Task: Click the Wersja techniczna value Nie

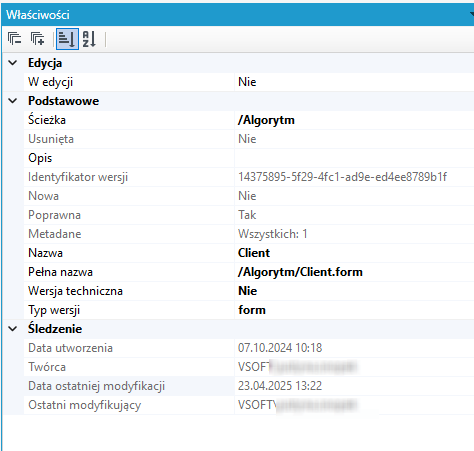Action: [x=247, y=291]
